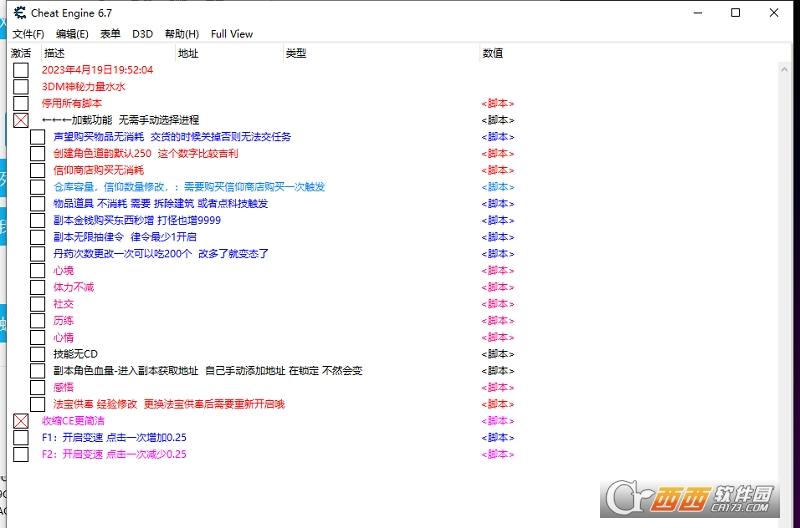Select F2: 开启变速 点击一次减少0.25 text
Screen dimensions: 800x528
click(x=114, y=455)
